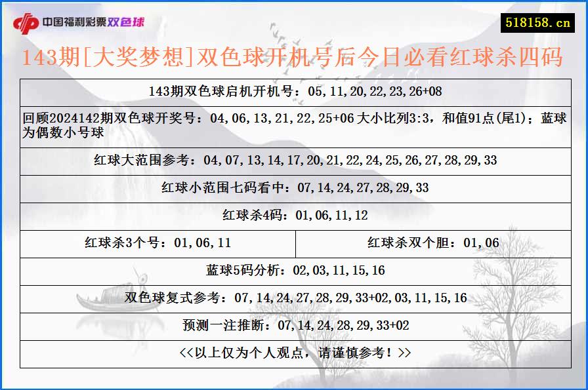The image size is (588, 390).
Task: Select the 143期双色球启机开机号 row
Action: [x=294, y=92]
